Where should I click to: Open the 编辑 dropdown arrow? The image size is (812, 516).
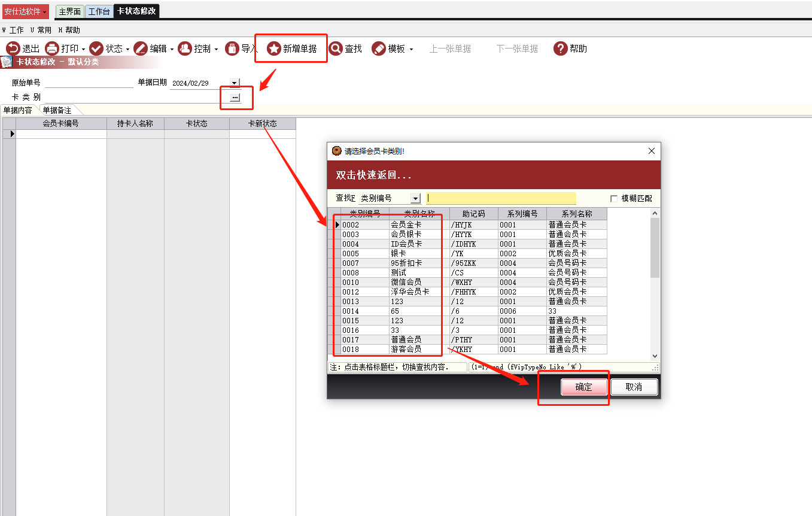click(x=172, y=49)
